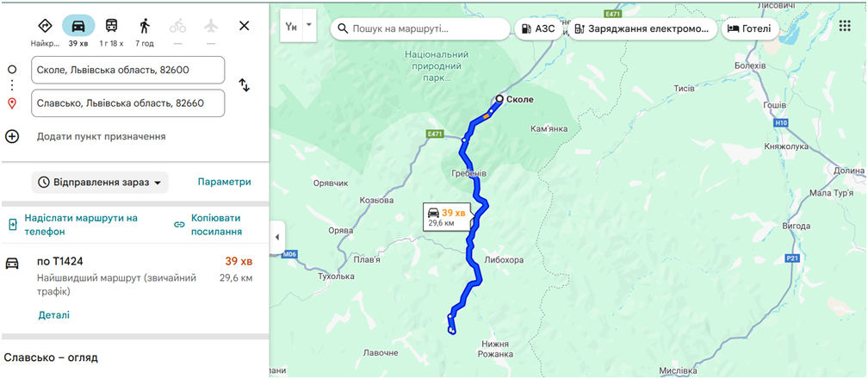Click the 'Пошук на маршруті' search field

tap(426, 28)
